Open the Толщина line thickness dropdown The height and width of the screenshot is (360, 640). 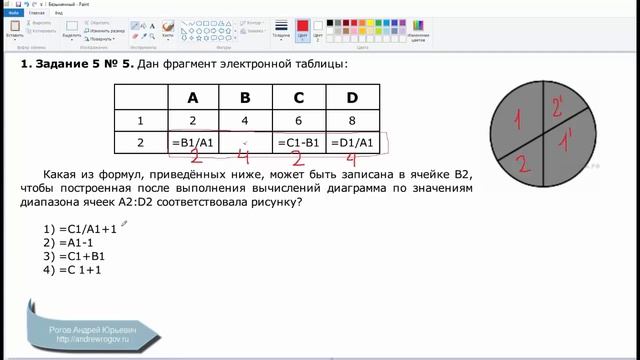[x=281, y=31]
